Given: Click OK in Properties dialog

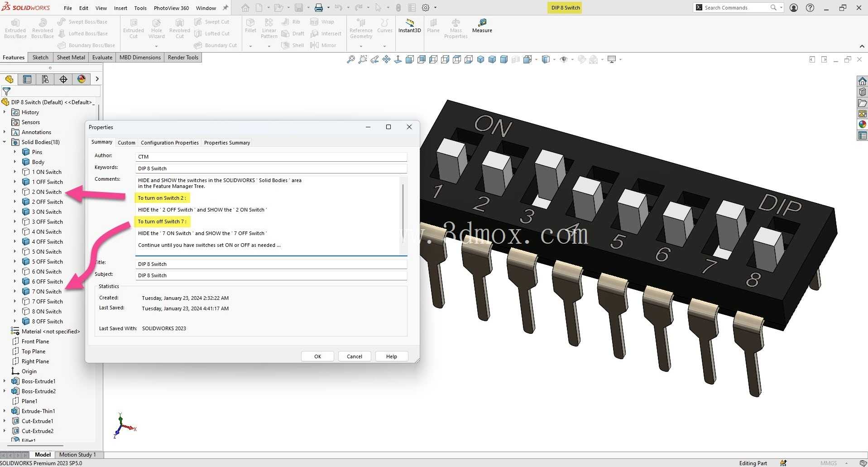Looking at the screenshot, I should click(x=317, y=356).
